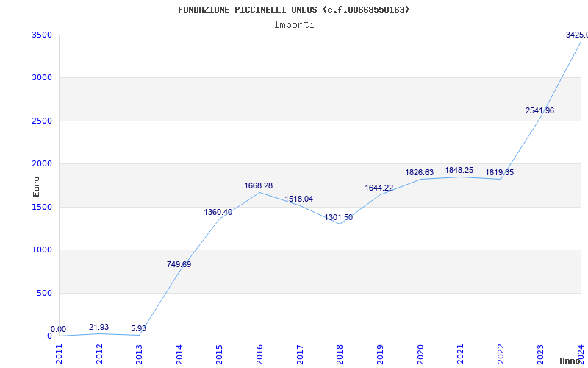Click the 1301.50 data point label
Image resolution: width=588 pixels, height=368 pixels.
pos(339,218)
